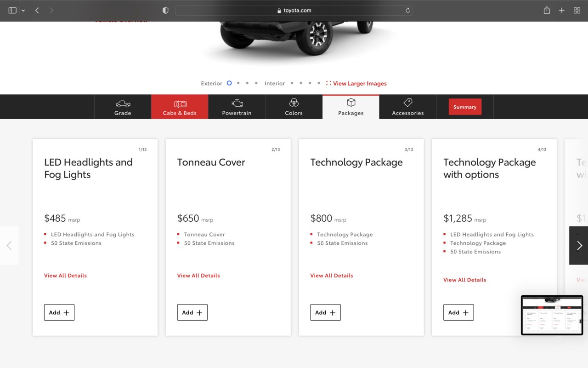Click the Technology Package with options title

point(490,168)
